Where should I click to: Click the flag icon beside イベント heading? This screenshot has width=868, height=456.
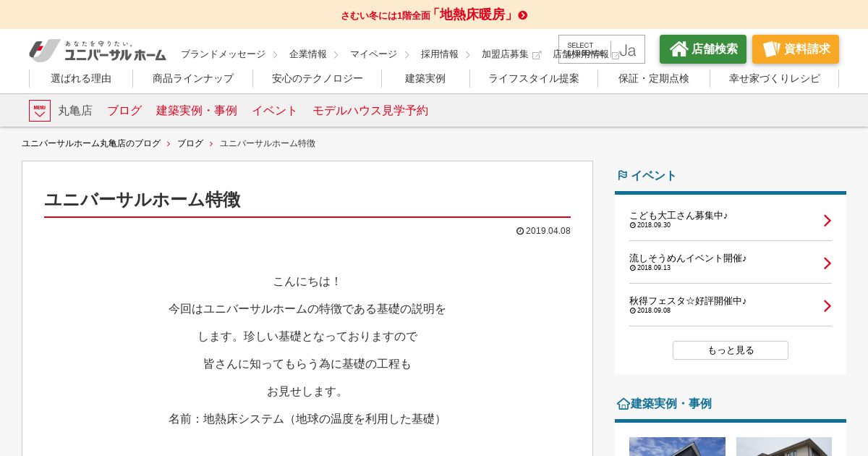622,175
